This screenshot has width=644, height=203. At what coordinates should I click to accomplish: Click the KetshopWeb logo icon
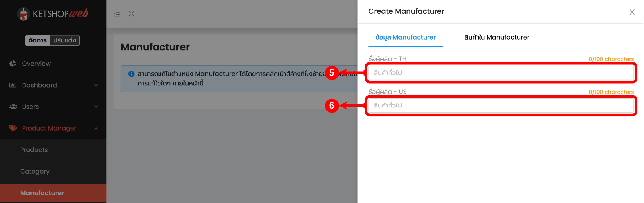pos(23,14)
